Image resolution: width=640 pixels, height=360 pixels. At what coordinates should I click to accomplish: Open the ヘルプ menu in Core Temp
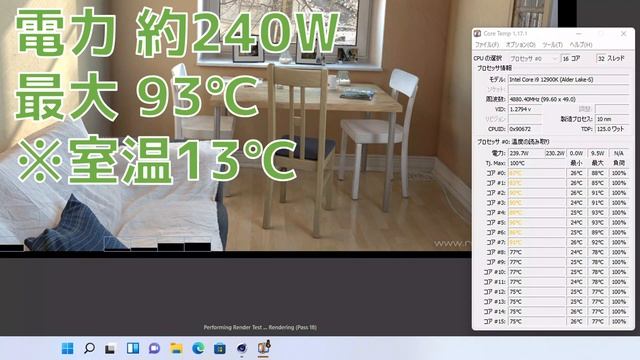(x=581, y=44)
